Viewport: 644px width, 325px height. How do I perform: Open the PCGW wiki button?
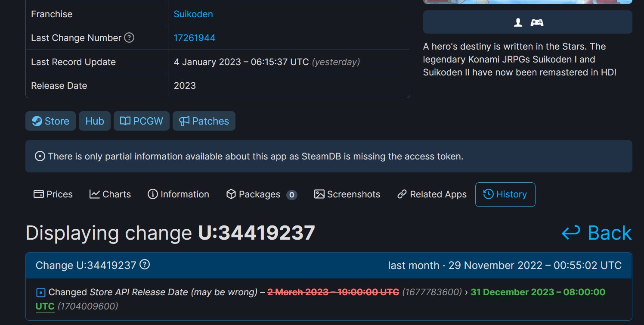point(142,121)
